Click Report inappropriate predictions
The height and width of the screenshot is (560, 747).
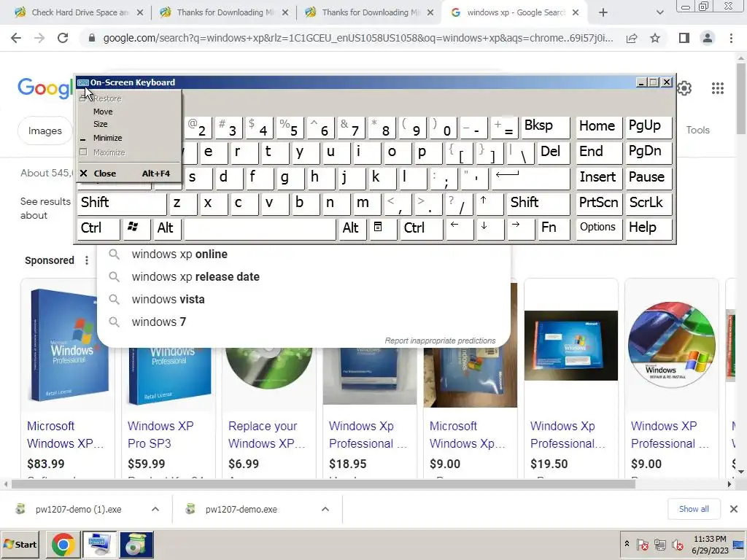[440, 341]
